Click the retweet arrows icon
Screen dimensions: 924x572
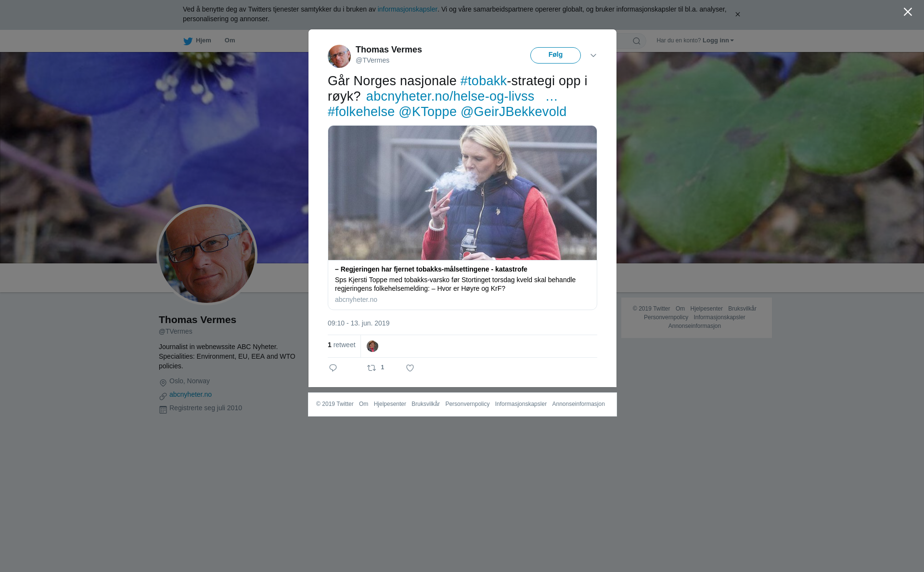(x=372, y=368)
